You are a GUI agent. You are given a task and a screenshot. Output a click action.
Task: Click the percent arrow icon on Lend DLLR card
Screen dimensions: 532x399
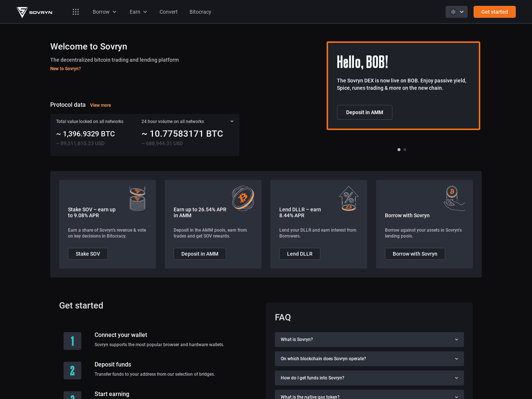pyautogui.click(x=348, y=198)
